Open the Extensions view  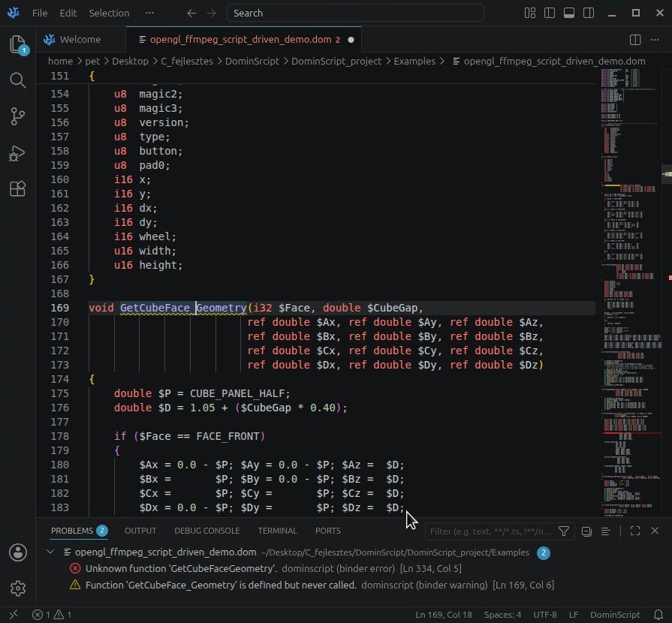tap(17, 188)
